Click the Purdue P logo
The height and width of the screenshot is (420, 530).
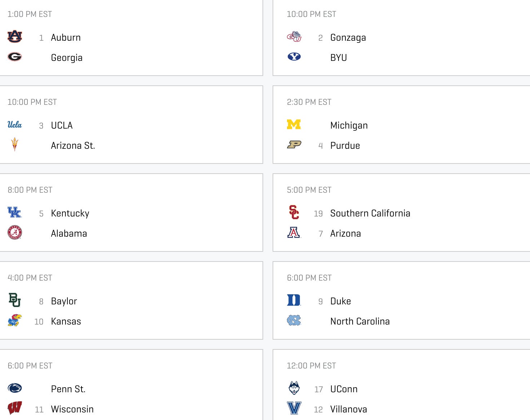[x=294, y=144]
